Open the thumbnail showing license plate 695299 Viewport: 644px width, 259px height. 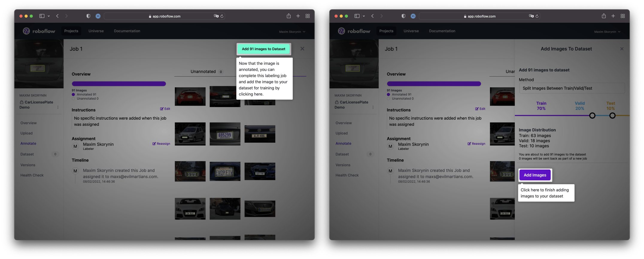[x=225, y=134]
